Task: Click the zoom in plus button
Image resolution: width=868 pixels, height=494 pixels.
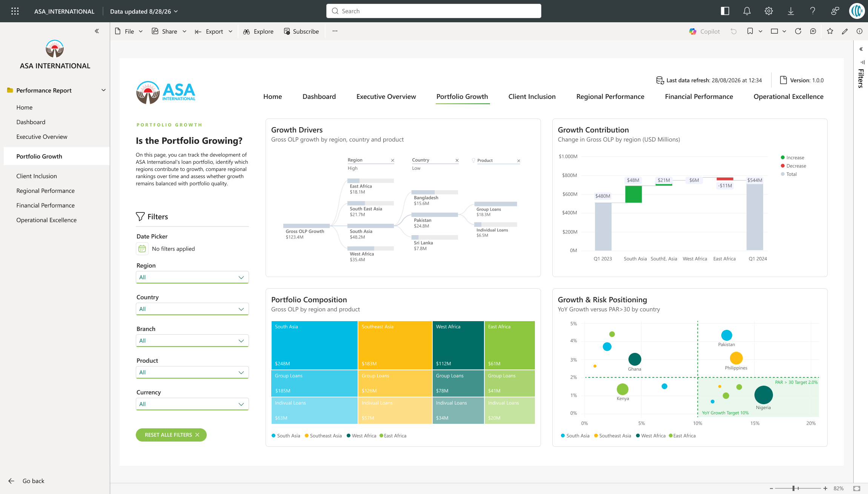Action: (x=825, y=488)
